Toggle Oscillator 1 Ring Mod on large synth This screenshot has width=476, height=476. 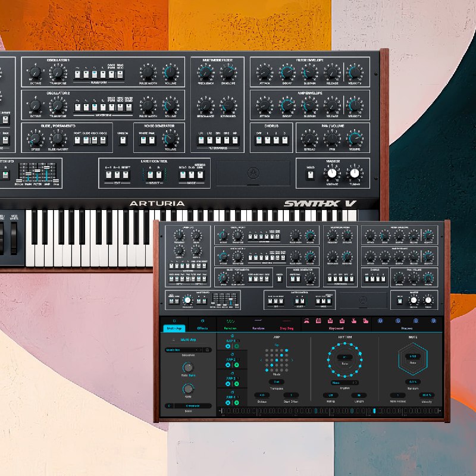click(120, 74)
